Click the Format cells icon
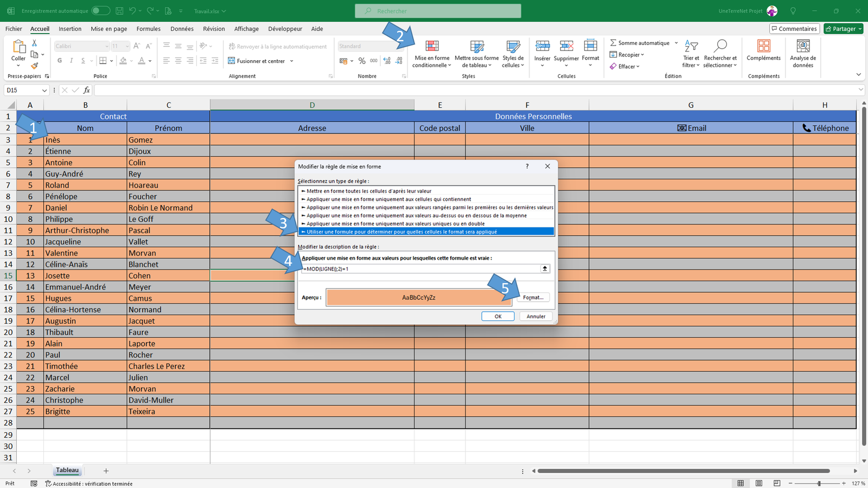868x488 pixels. coord(590,46)
